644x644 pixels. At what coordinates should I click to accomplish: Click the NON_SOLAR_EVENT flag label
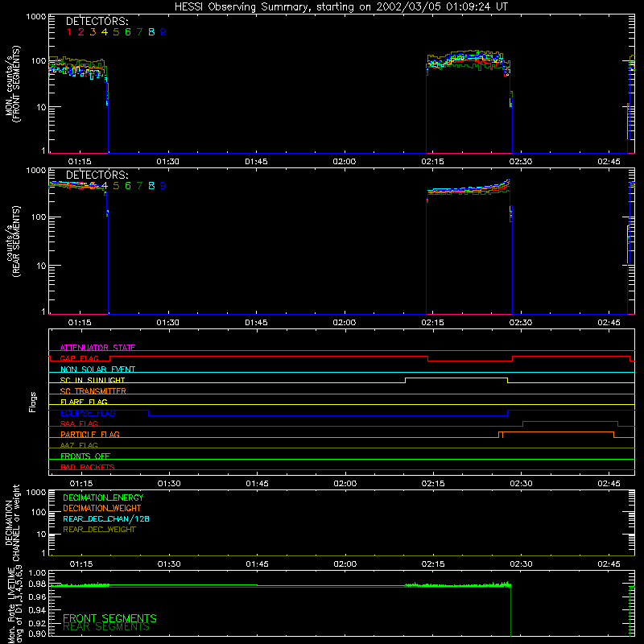tap(97, 369)
